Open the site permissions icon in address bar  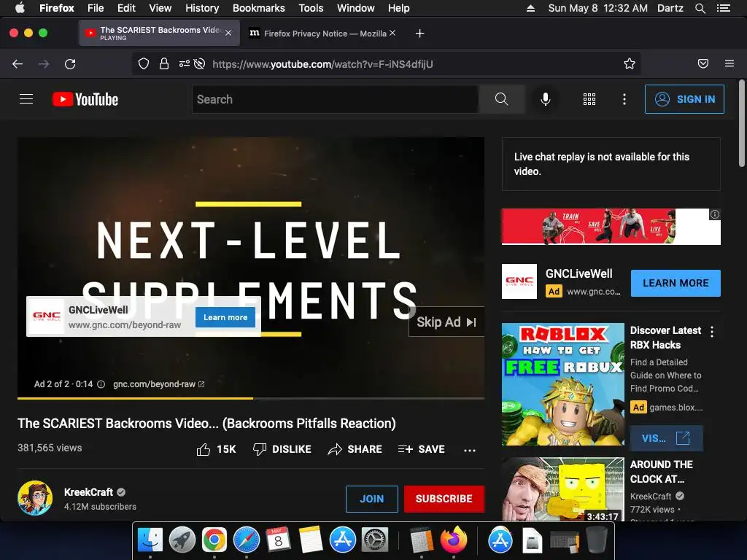(185, 64)
